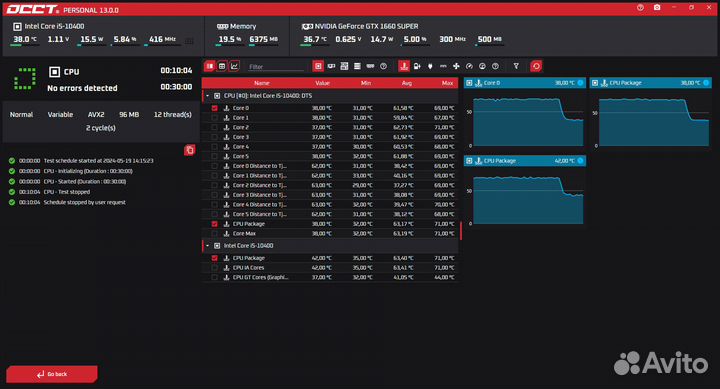Take a screenshot with the camera icon
The height and width of the screenshot is (389, 720).
(x=657, y=8)
